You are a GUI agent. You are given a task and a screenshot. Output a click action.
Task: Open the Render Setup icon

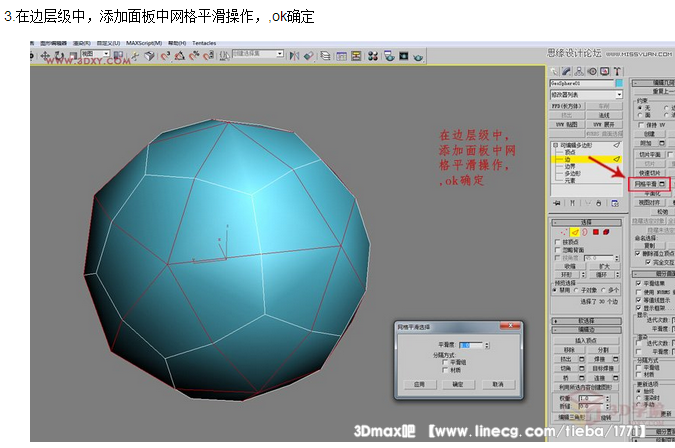pyautogui.click(x=390, y=56)
